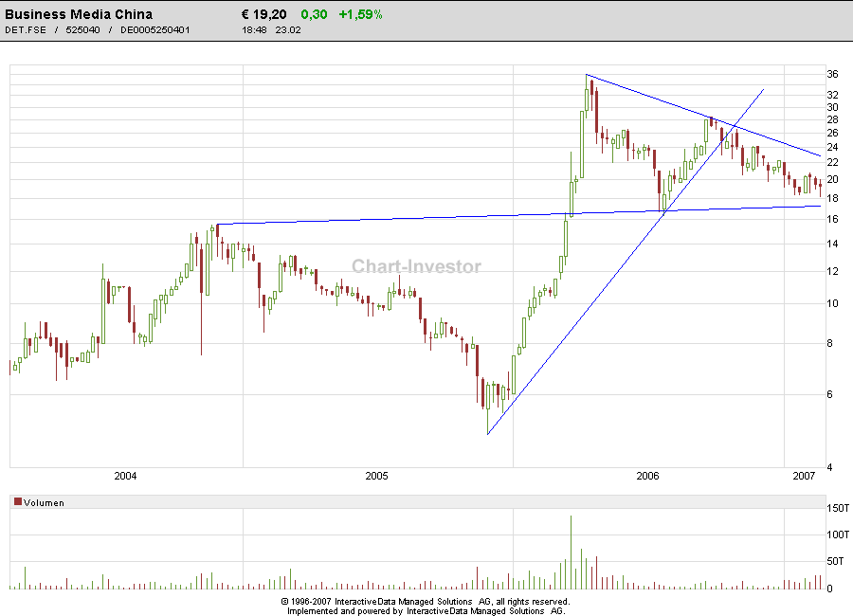Click the green +1,59% change percentage
This screenshot has width=853, height=616.
click(x=361, y=13)
